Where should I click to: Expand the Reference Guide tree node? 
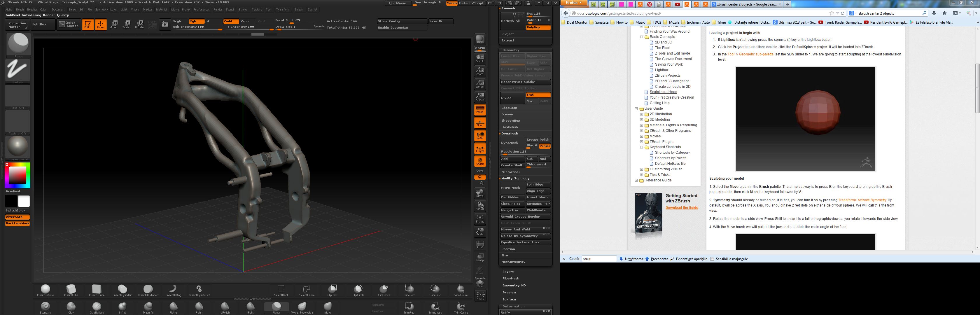(x=636, y=181)
